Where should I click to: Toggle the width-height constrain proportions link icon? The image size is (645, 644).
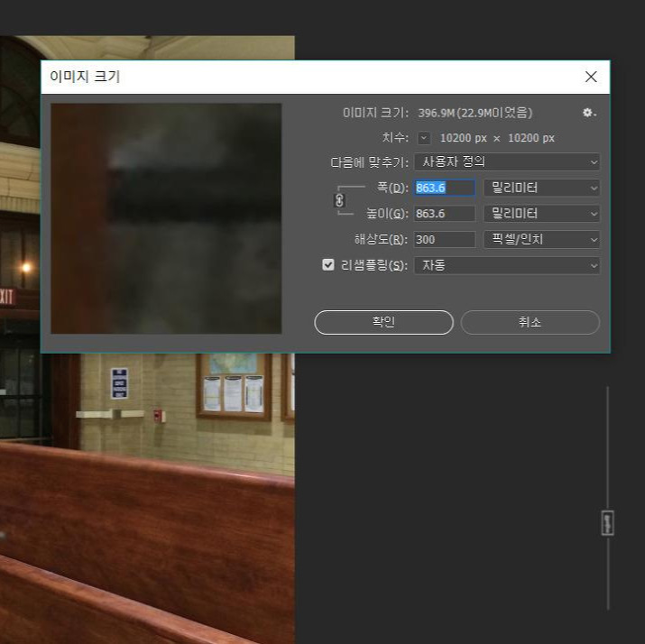(x=339, y=200)
